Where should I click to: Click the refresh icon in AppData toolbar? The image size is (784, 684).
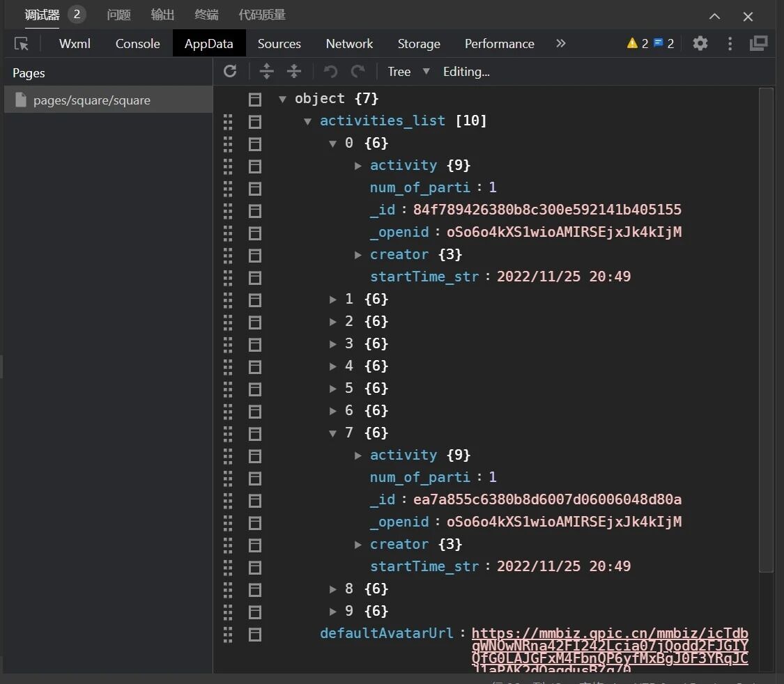[x=230, y=71]
